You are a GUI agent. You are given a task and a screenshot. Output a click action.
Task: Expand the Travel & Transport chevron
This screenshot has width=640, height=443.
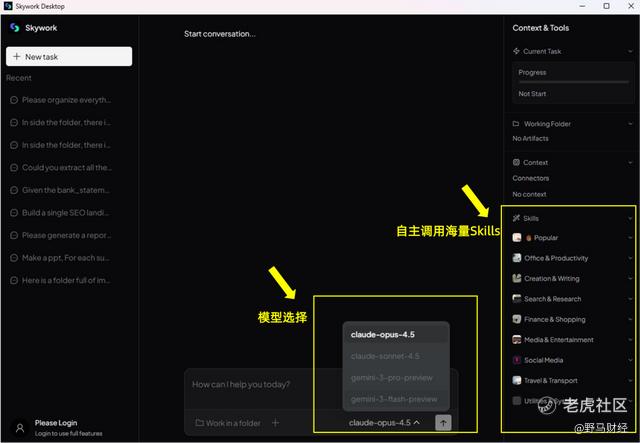(x=630, y=381)
